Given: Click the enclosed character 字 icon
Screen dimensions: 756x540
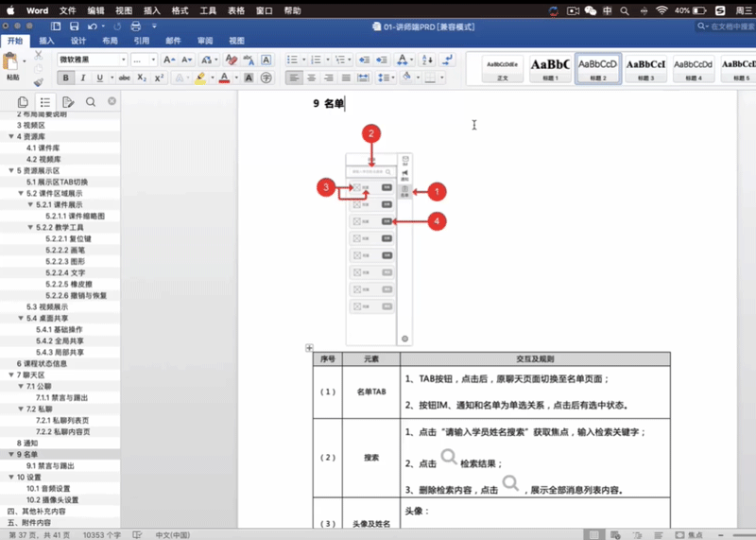Looking at the screenshot, I should point(266,78).
